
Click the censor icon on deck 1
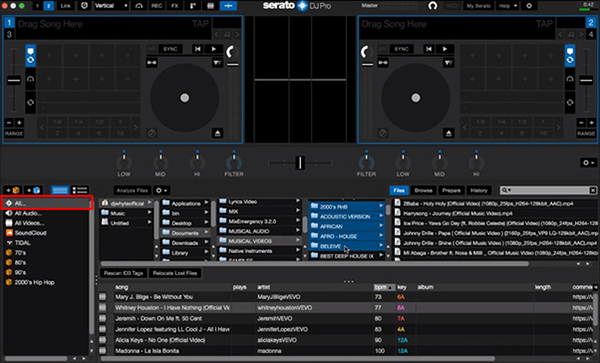[152, 133]
